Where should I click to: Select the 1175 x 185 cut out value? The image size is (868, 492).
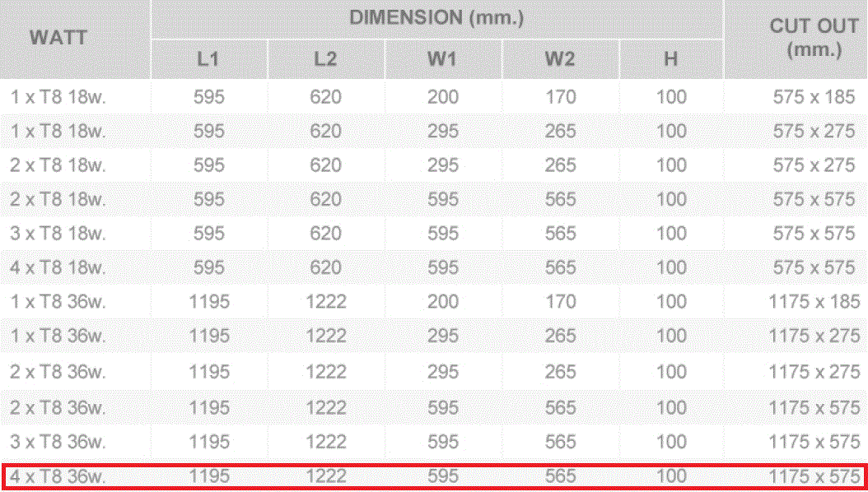[814, 302]
